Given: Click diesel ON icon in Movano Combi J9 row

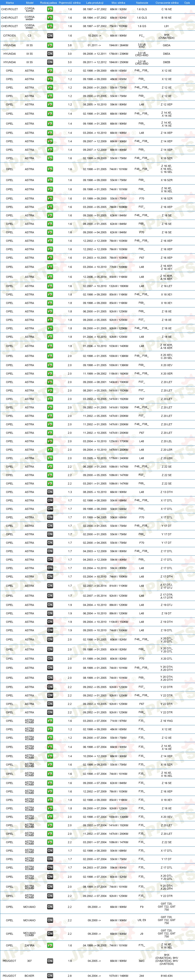Looking at the screenshot, I should coord(50,933).
